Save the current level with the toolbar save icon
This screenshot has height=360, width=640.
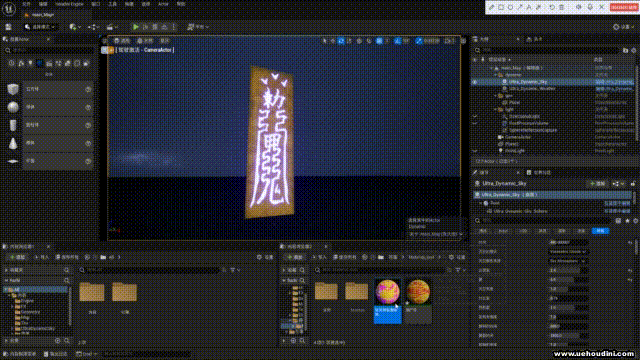click(8, 27)
